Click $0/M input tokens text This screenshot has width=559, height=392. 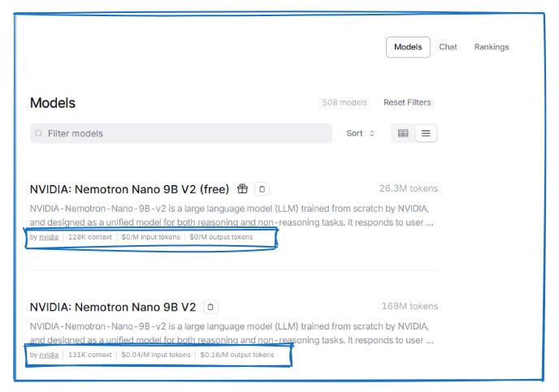150,237
